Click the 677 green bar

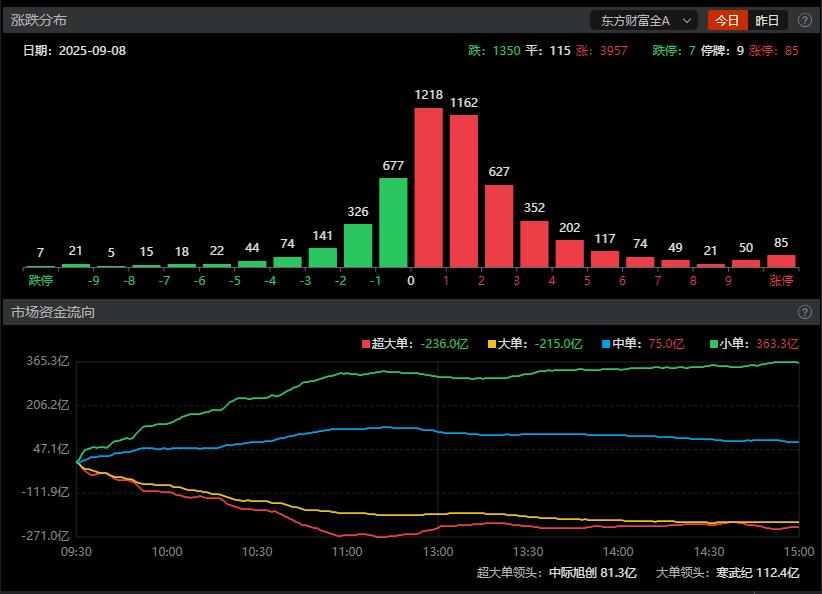click(393, 223)
